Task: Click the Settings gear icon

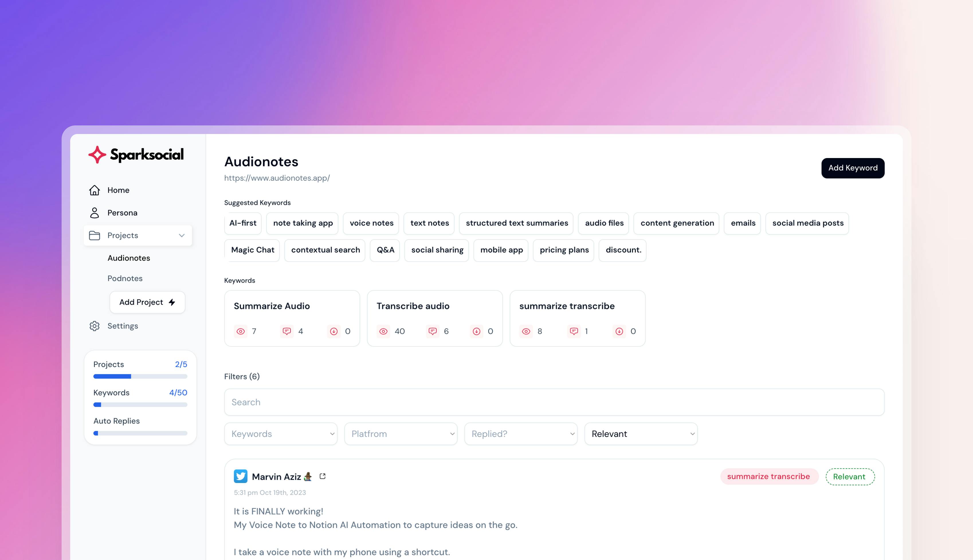Action: pos(94,326)
